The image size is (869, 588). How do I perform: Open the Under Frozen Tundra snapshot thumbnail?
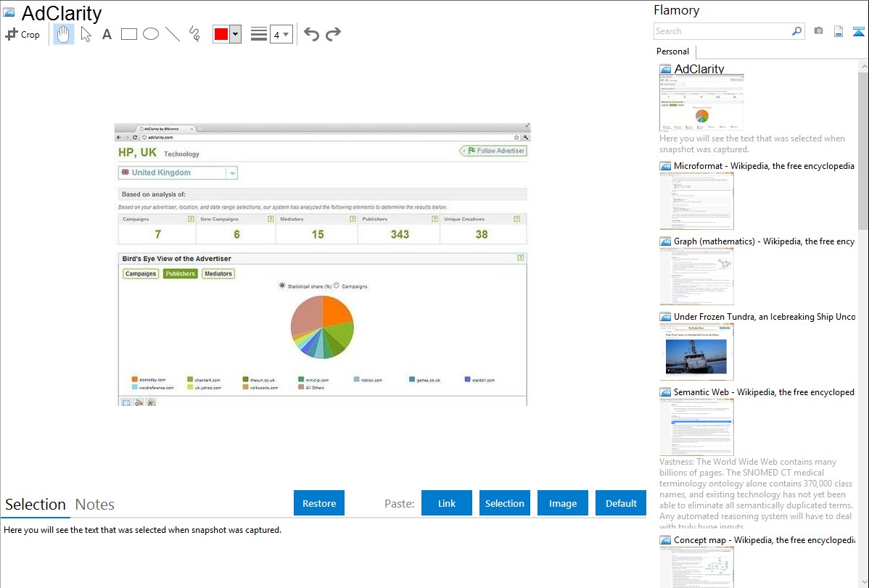(696, 352)
